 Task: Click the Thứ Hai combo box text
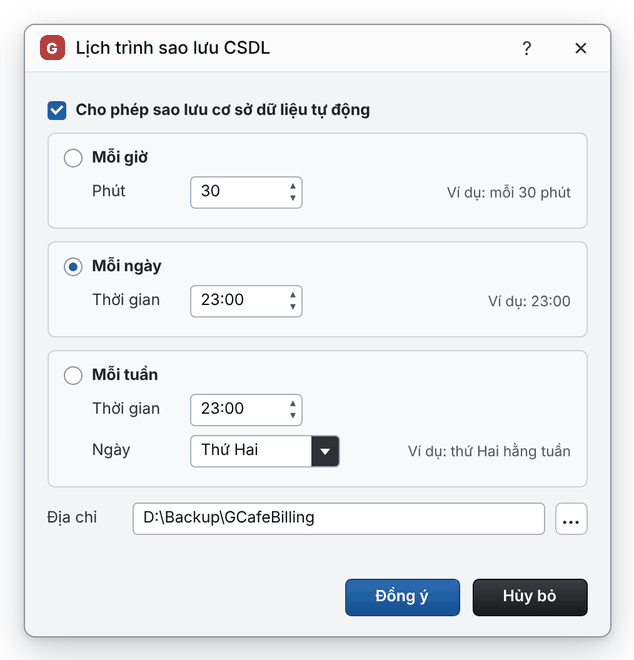coord(229,450)
